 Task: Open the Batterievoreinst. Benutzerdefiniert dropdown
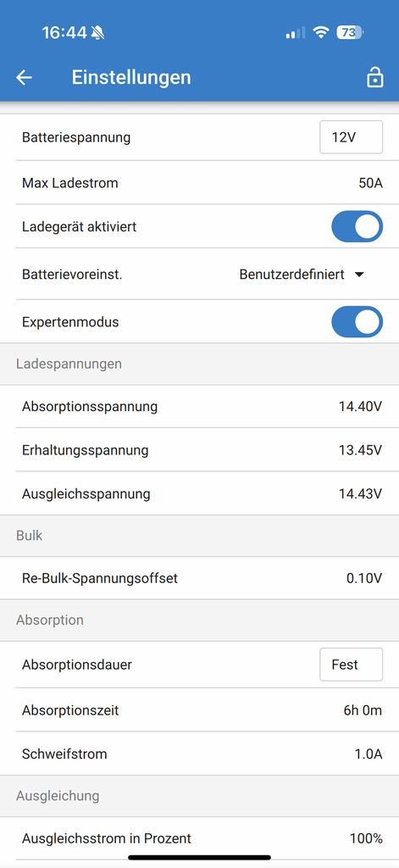click(302, 274)
